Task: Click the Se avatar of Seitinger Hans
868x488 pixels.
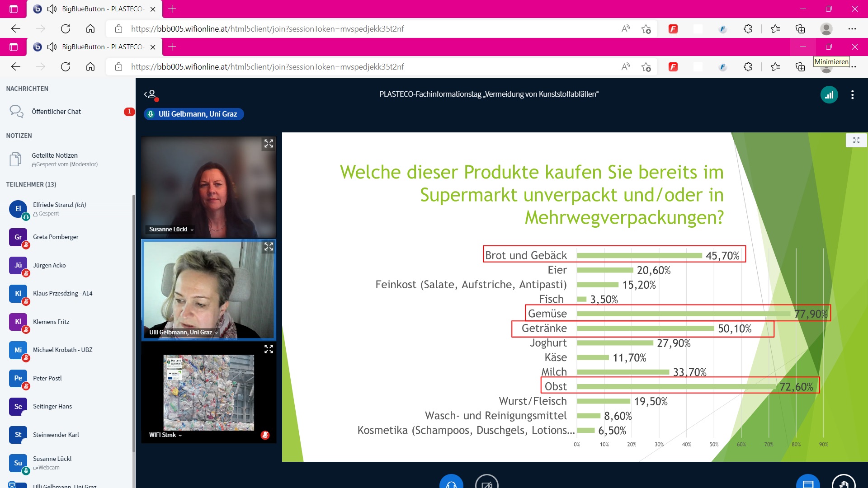Action: coord(18,406)
